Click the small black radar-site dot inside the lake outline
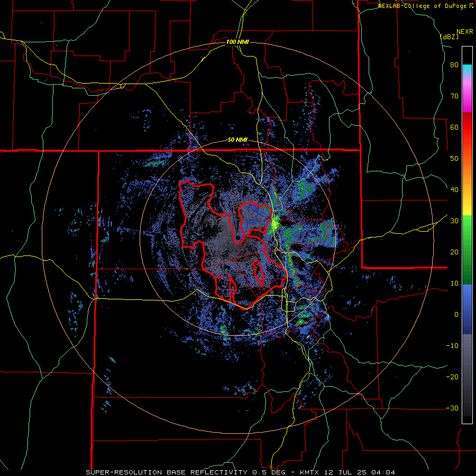Viewport: 476px width, 476px height. (x=237, y=237)
